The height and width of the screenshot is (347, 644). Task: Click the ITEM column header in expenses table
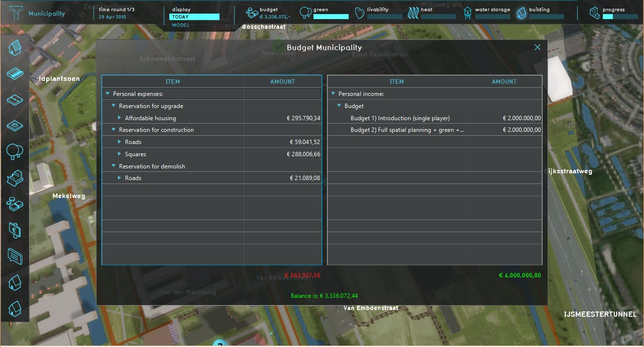[x=172, y=82]
